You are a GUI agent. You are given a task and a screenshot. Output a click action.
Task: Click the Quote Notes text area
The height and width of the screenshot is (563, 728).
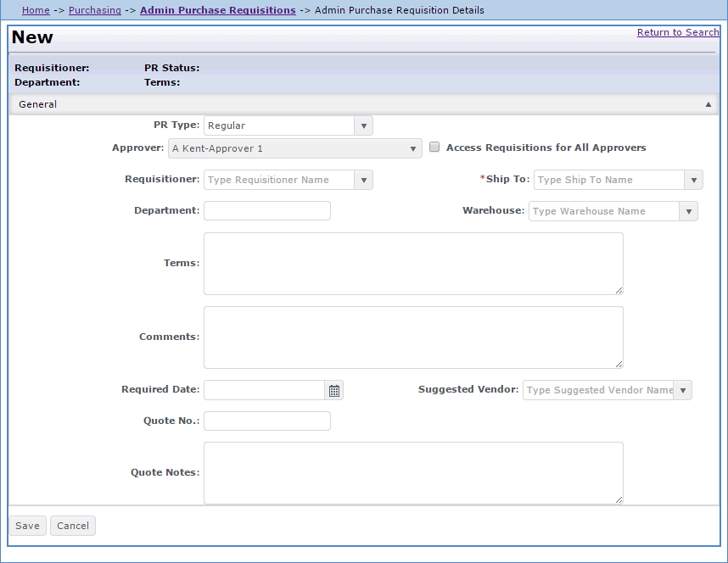tap(412, 472)
